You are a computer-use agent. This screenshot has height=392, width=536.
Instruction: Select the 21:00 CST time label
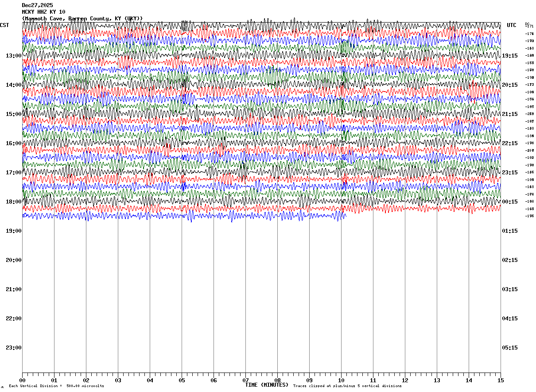coord(14,289)
